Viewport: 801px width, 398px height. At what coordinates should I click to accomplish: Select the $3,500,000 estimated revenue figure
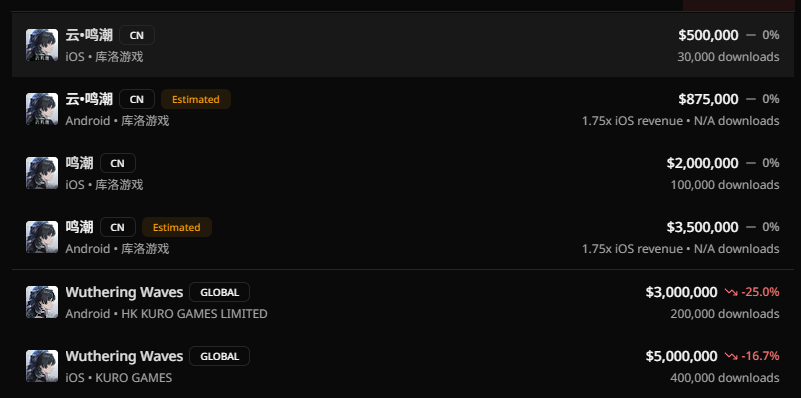[x=702, y=227]
